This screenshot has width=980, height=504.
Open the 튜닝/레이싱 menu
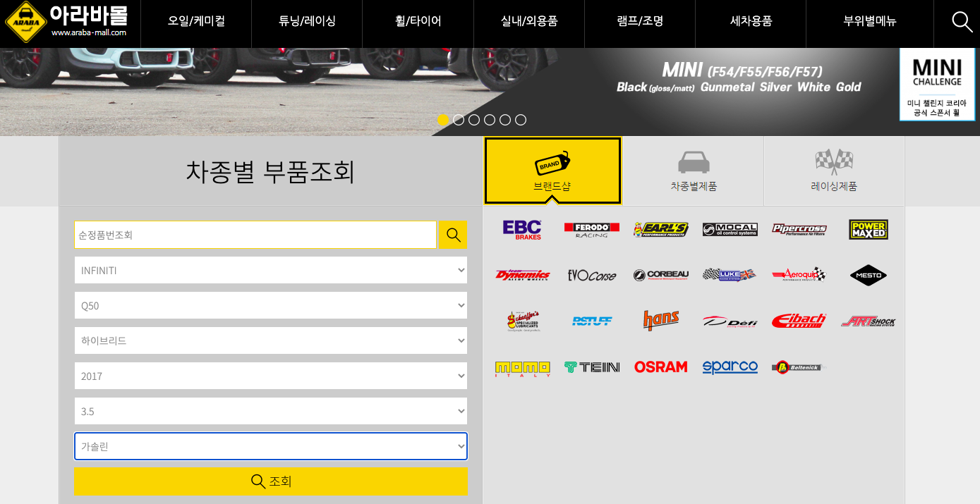coord(307,21)
